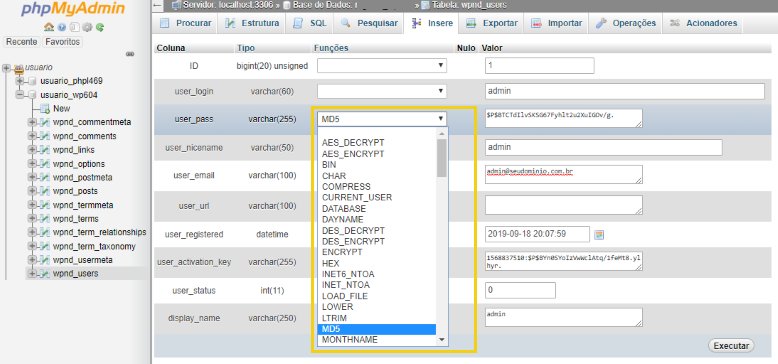This screenshot has width=778, height=364.
Task: Choose AES_ENCRYPT from the function list
Action: pos(376,154)
